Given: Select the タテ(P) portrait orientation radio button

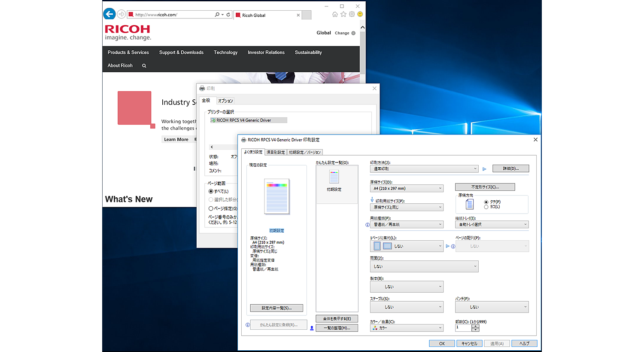Looking at the screenshot, I should coord(486,202).
